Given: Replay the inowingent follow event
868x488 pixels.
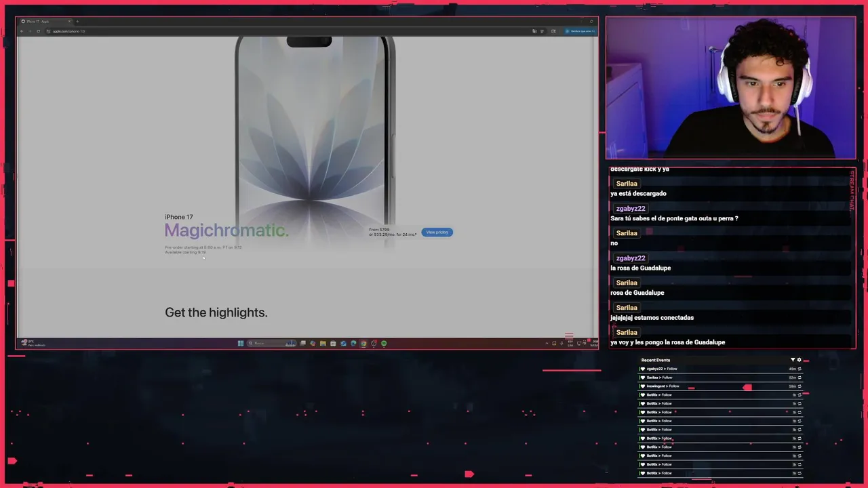Looking at the screenshot, I should point(800,386).
